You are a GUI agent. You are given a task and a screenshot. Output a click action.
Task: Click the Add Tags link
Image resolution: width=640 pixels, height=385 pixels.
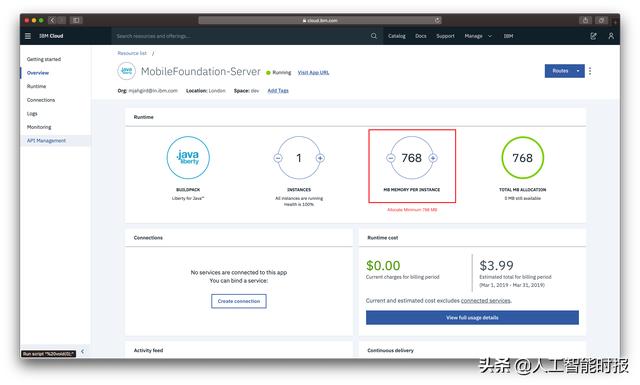(x=278, y=91)
